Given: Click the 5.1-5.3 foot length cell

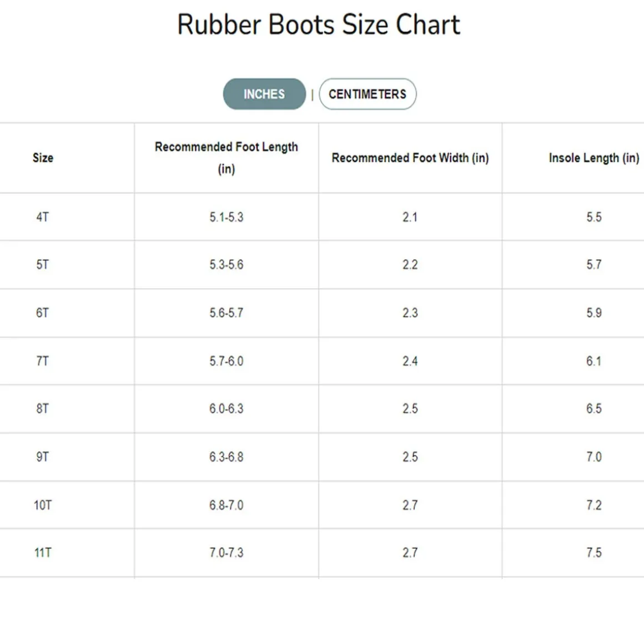Looking at the screenshot, I should pyautogui.click(x=226, y=217).
